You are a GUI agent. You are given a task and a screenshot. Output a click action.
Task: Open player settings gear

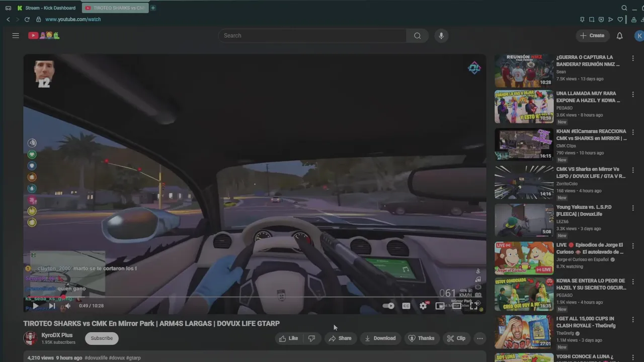423,306
